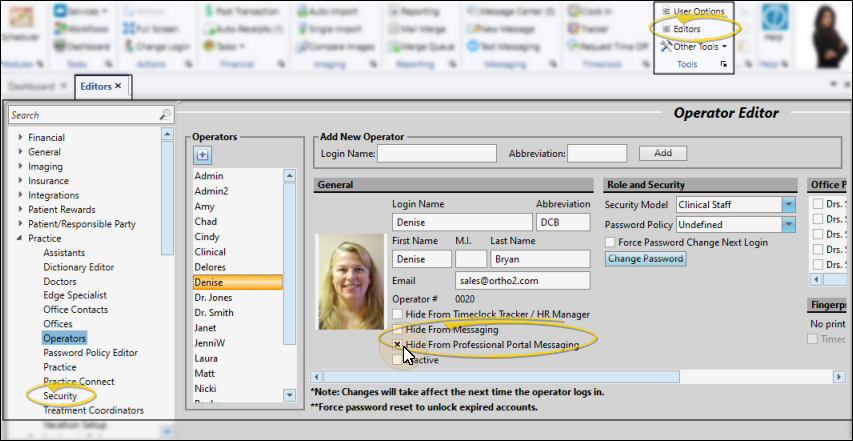Click the editor tree vertical scrollbar thumb
Viewport: 853px width, 441px height.
point(168,197)
